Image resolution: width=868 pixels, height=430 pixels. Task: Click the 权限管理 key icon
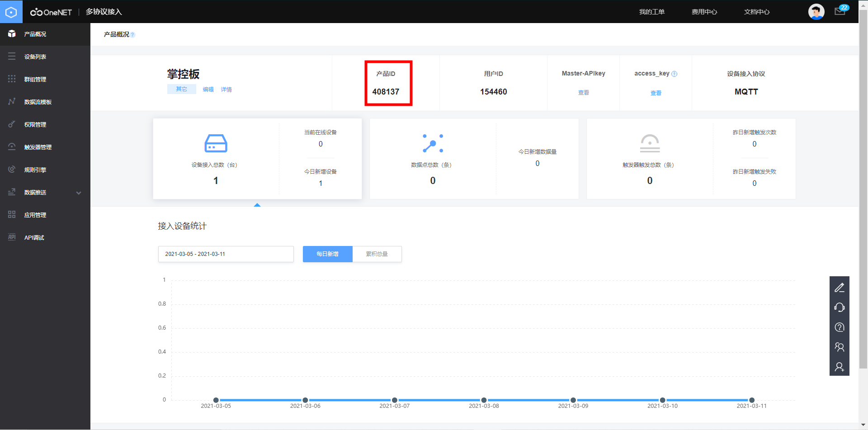click(12, 124)
